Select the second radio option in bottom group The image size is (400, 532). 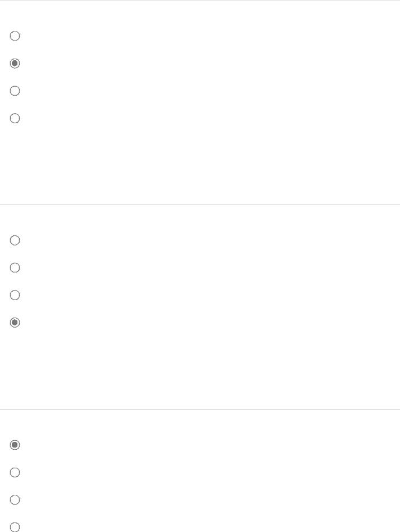pyautogui.click(x=15, y=472)
